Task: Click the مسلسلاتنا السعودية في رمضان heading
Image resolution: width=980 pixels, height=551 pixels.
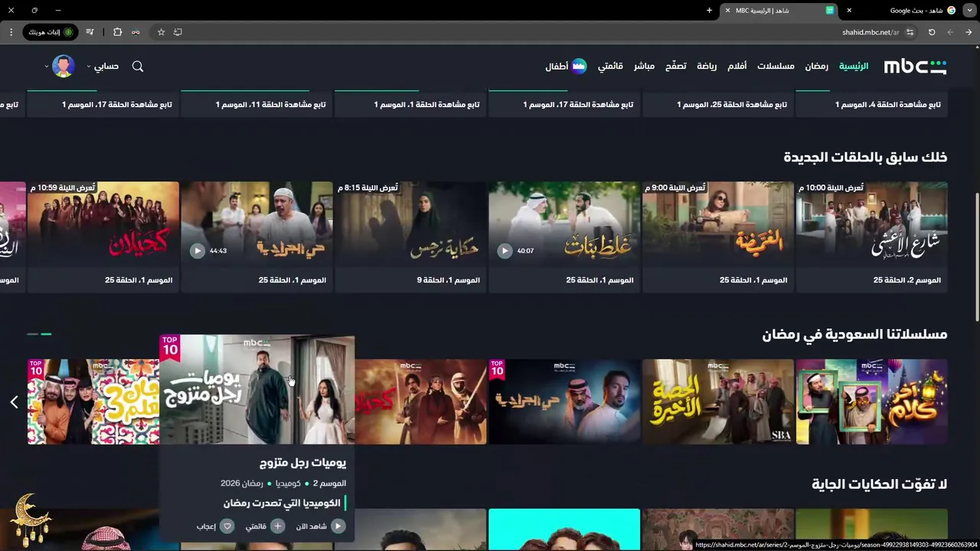Action: point(854,334)
